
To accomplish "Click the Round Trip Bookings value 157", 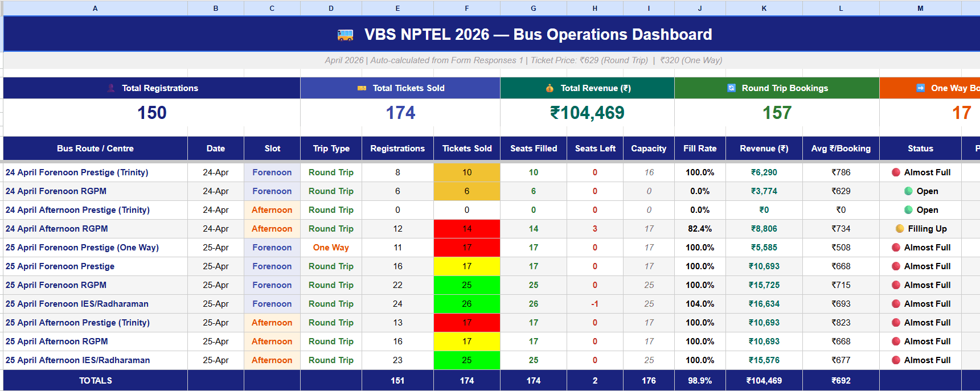I will pyautogui.click(x=777, y=113).
